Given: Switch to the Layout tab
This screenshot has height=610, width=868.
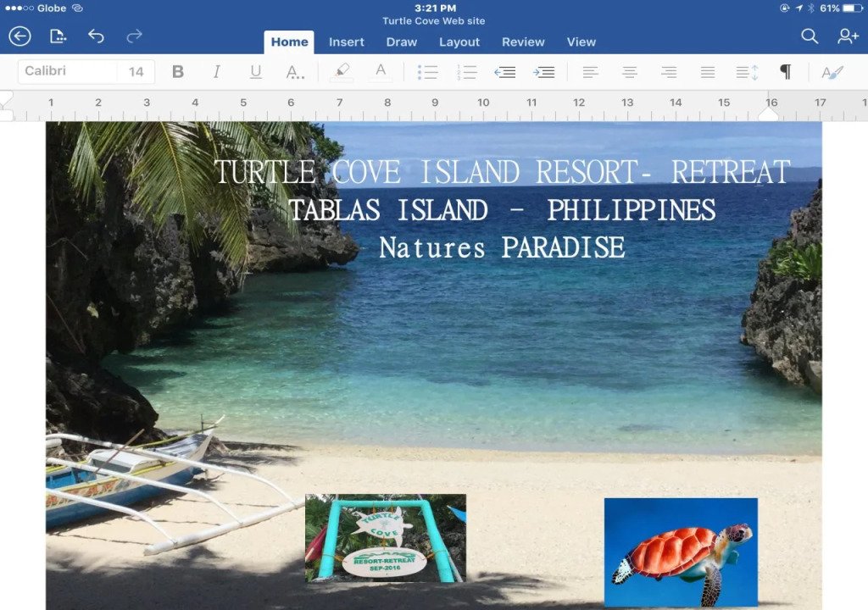Looking at the screenshot, I should (459, 42).
